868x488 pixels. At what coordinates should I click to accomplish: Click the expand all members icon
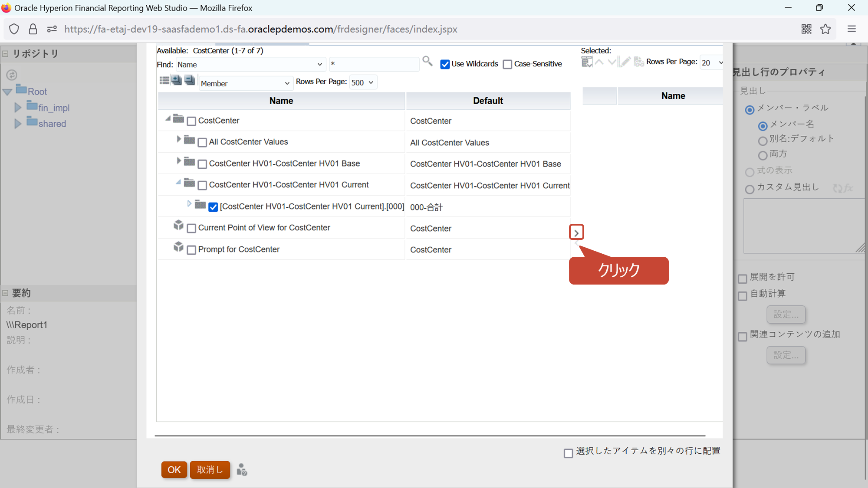pyautogui.click(x=177, y=80)
